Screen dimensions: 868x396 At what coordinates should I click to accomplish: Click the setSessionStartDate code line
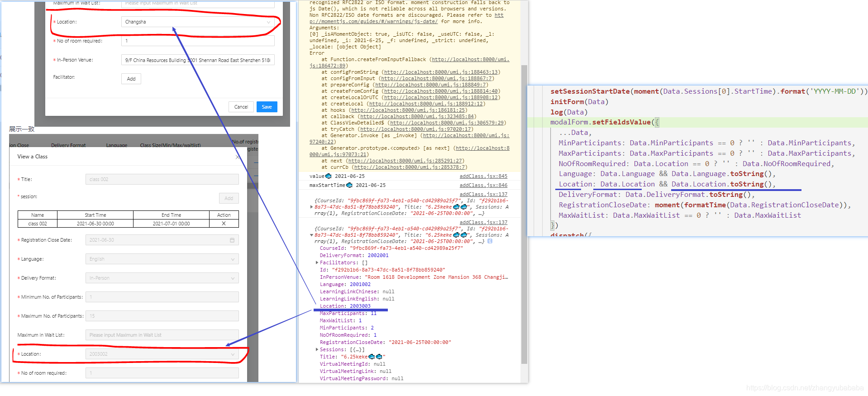(x=709, y=91)
